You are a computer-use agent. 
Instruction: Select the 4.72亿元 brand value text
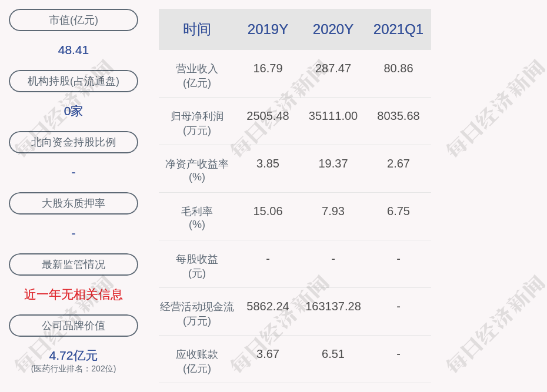coord(74,356)
